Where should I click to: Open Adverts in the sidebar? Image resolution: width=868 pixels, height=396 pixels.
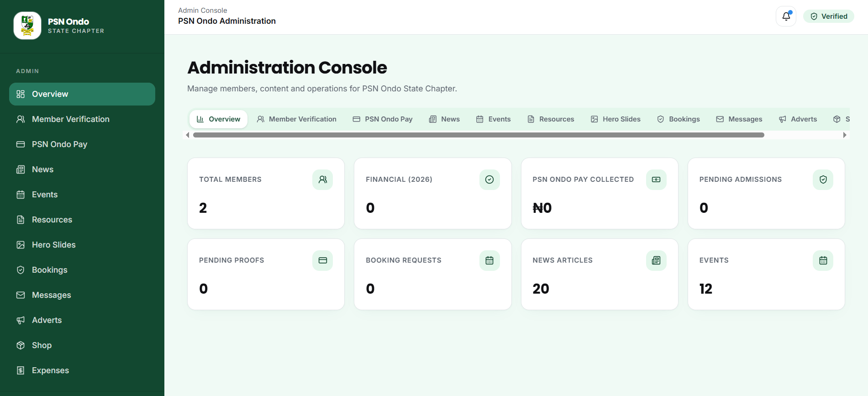click(x=82, y=320)
